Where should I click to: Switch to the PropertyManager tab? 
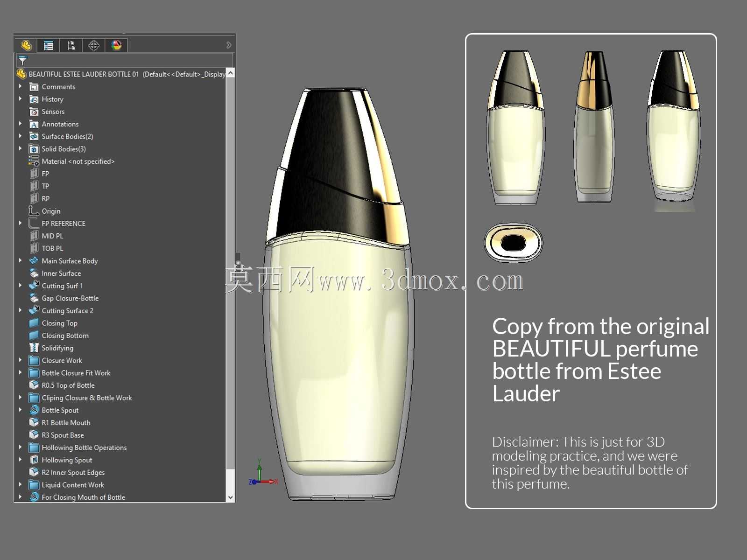tap(48, 45)
